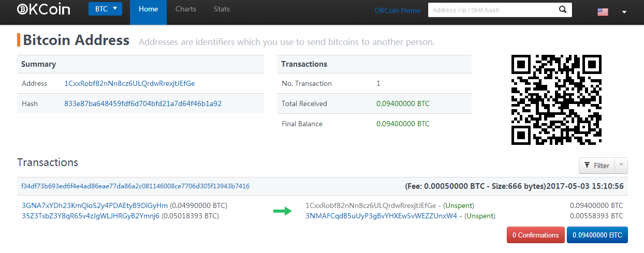Open the BTC currency dropdown

[x=105, y=9]
